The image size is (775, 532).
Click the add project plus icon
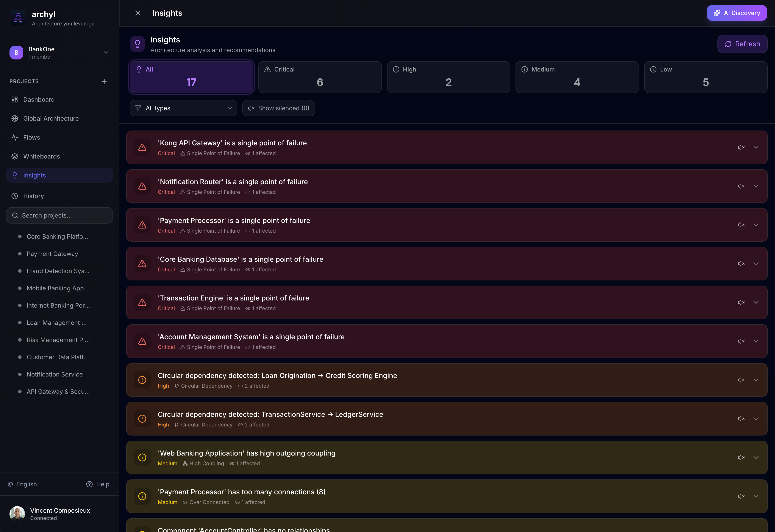[104, 81]
